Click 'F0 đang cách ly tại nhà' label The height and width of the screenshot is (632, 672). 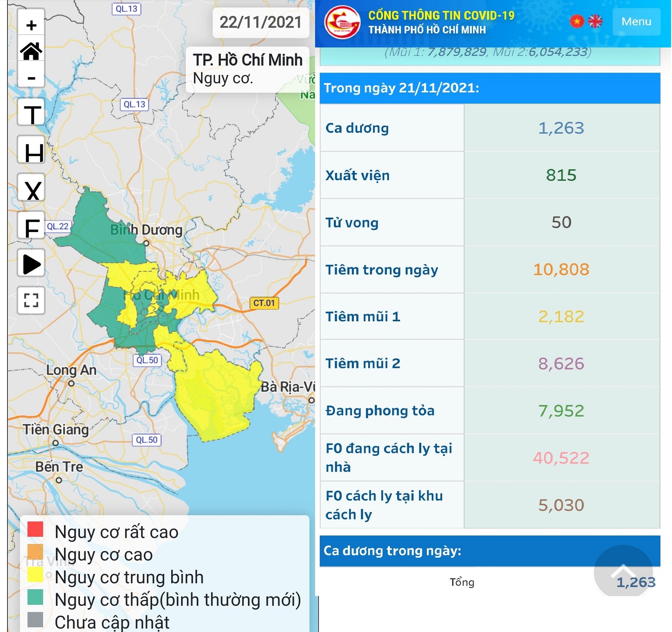[x=389, y=458]
